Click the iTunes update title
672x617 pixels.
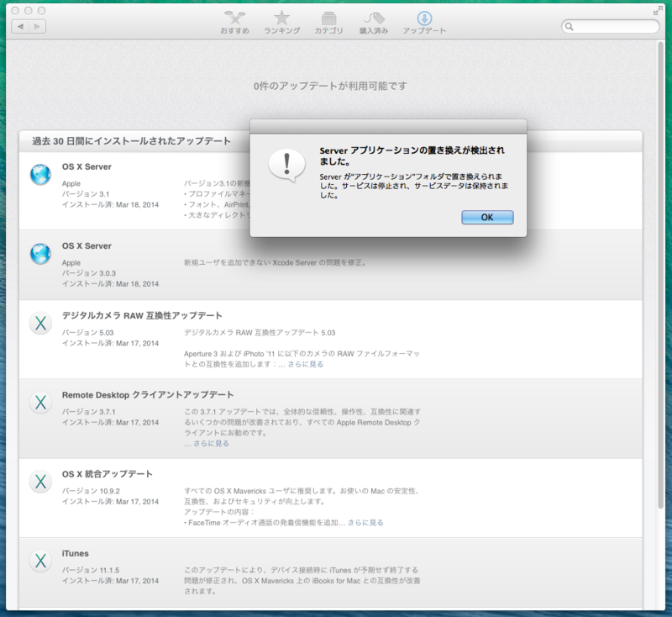(75, 554)
